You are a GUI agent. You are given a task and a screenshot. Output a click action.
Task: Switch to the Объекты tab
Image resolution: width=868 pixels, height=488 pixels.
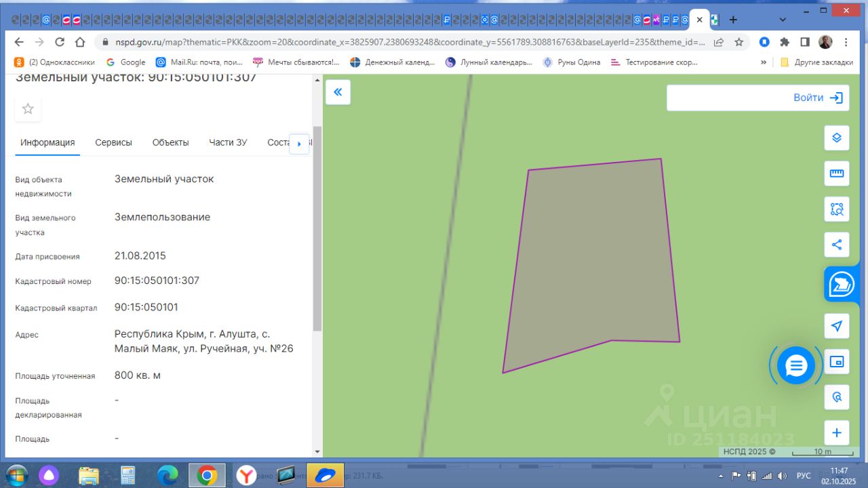click(171, 142)
